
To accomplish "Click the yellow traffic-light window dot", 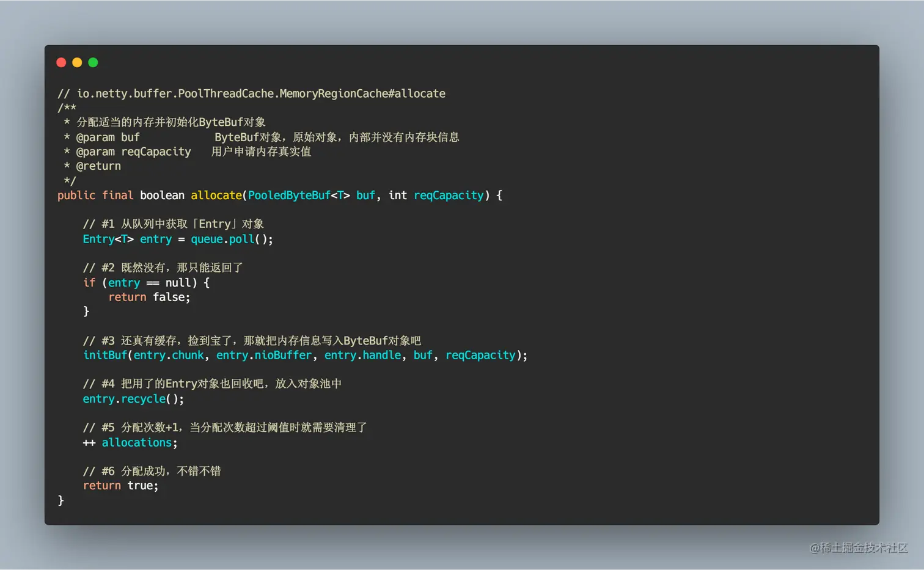I will coord(77,62).
